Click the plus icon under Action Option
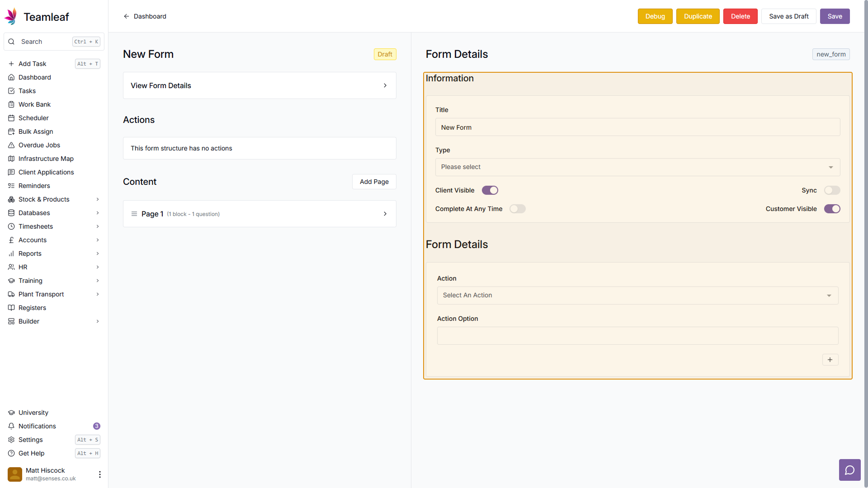This screenshot has height=488, width=868. point(830,360)
